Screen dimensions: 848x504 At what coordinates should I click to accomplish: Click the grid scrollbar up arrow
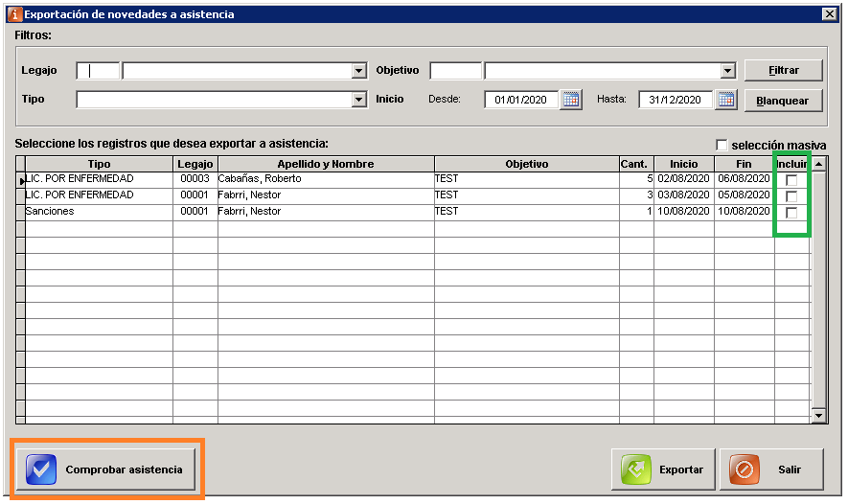tap(819, 164)
